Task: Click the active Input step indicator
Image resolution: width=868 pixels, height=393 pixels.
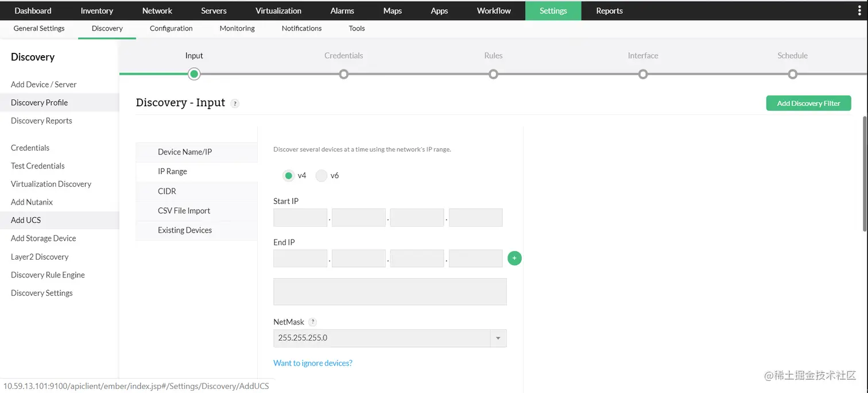Action: (x=193, y=74)
